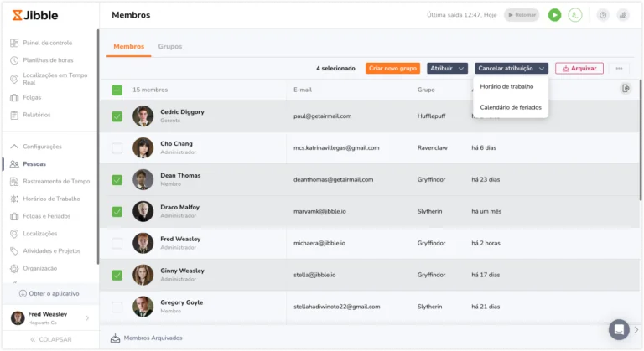Click the Jibble logo
Screen dimensions: 644x351
click(x=35, y=15)
